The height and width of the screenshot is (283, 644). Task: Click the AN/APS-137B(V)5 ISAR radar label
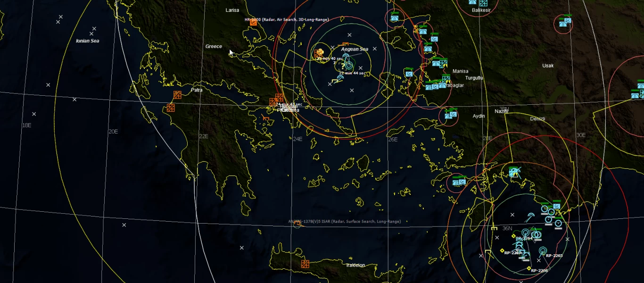pyautogui.click(x=344, y=221)
